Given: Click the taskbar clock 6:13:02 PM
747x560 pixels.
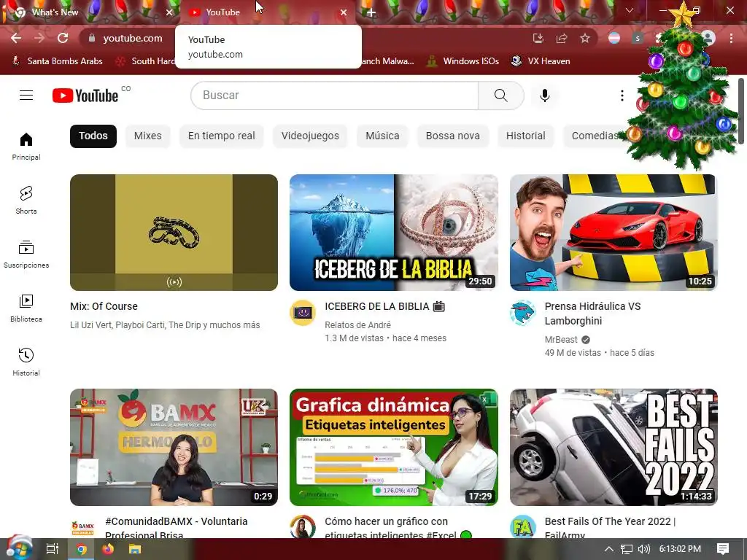Looking at the screenshot, I should [x=680, y=549].
